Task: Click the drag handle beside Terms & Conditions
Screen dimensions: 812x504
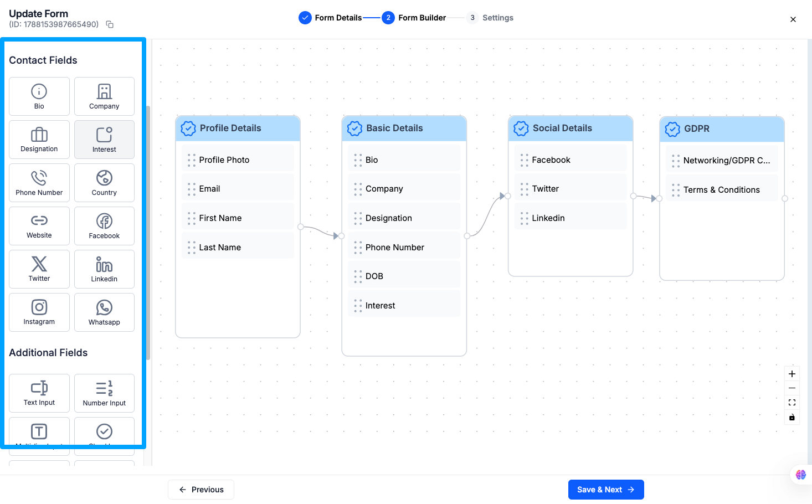Action: 676,190
